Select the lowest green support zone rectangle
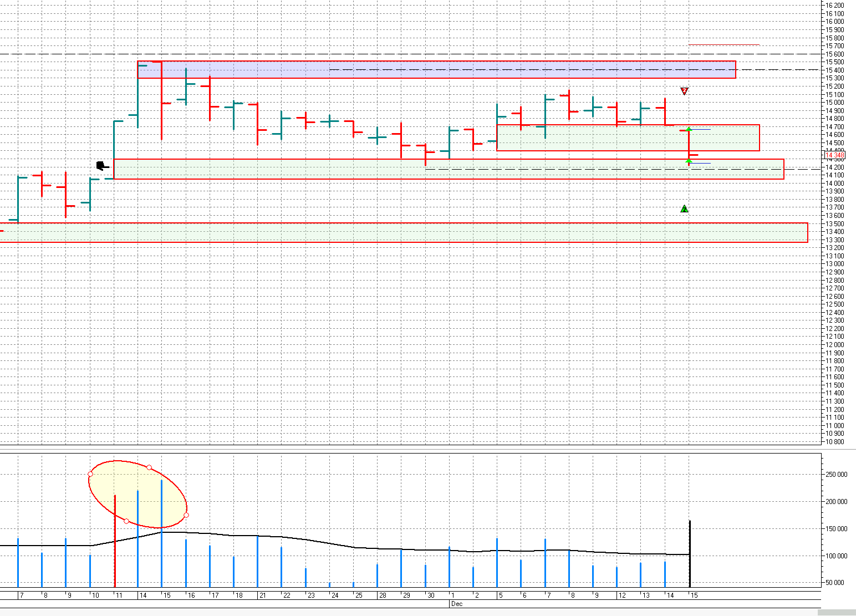The image size is (856, 616). click(404, 232)
